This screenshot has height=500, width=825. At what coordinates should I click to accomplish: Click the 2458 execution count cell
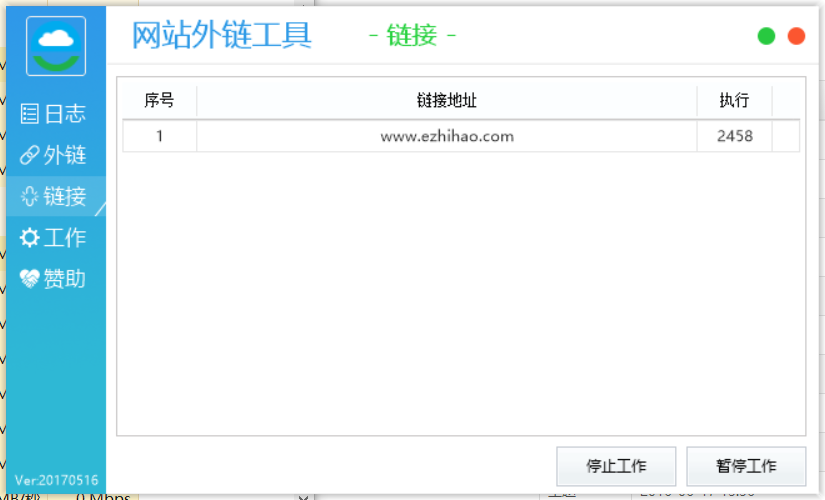coord(735,136)
